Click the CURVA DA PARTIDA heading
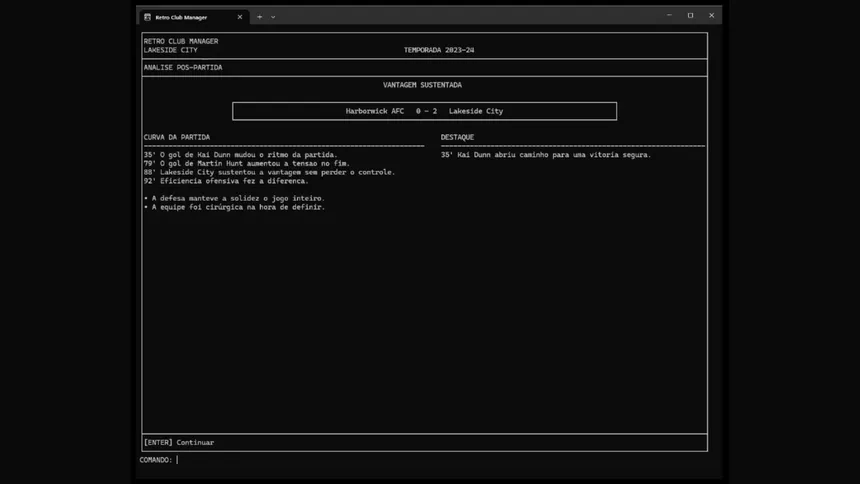This screenshot has width=860, height=484. coord(177,137)
